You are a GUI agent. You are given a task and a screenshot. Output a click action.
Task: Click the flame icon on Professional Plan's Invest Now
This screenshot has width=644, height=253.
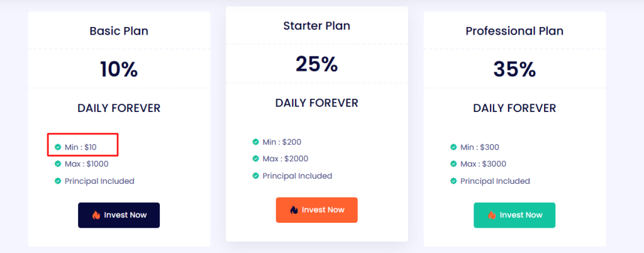point(492,215)
